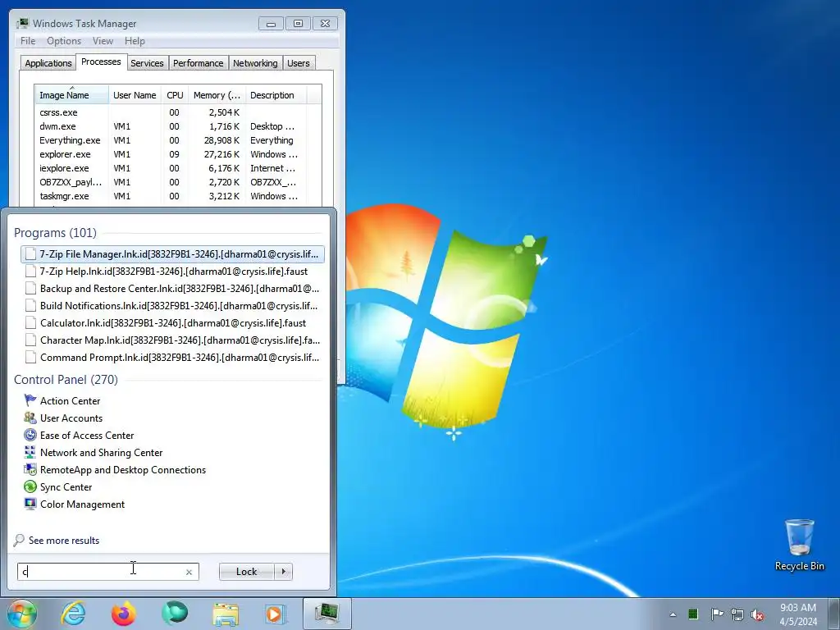Select dwm.exe process row

click(x=171, y=126)
